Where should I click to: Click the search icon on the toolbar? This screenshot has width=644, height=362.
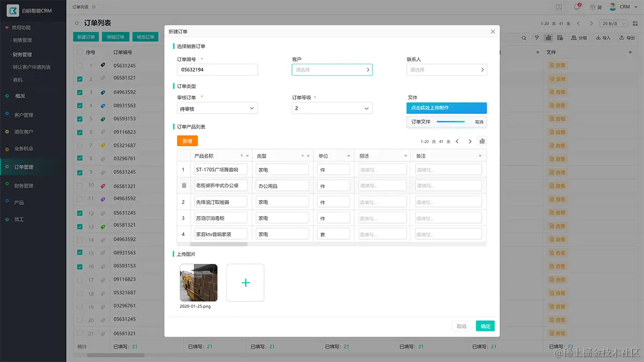click(524, 38)
